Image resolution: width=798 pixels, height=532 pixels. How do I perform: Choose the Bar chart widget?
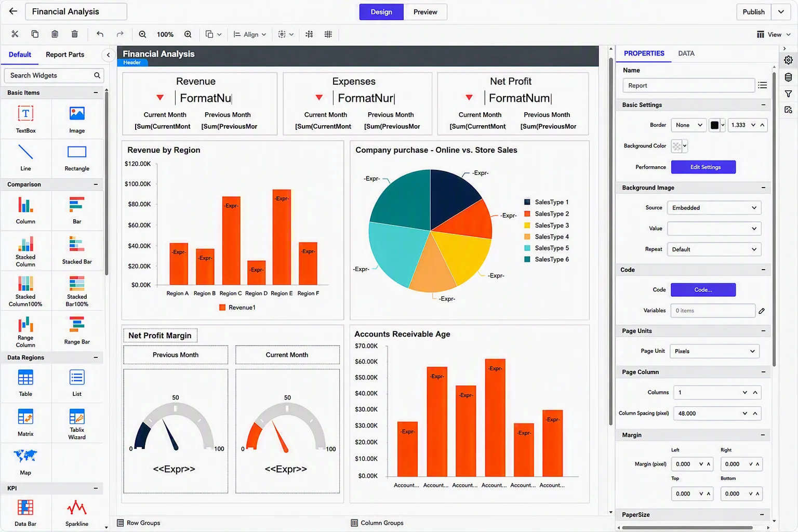coord(77,210)
